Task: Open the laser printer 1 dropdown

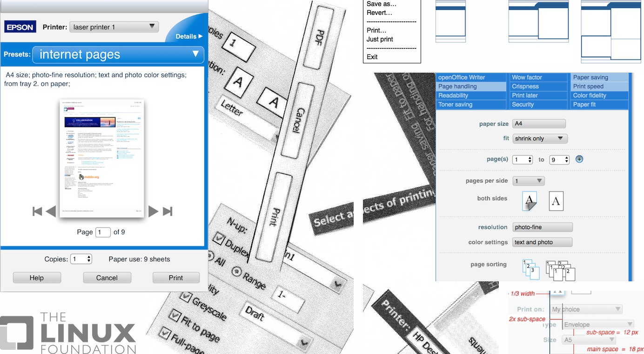Action: coord(114,27)
